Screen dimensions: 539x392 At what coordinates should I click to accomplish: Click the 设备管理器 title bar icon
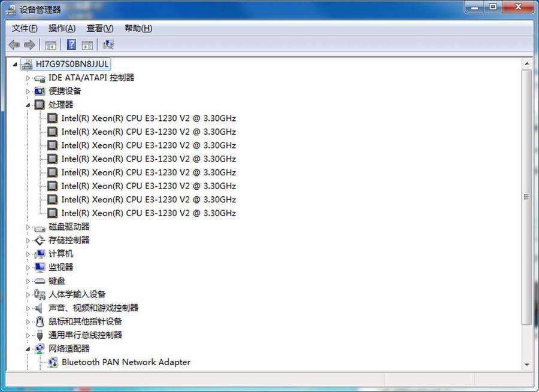pos(11,10)
